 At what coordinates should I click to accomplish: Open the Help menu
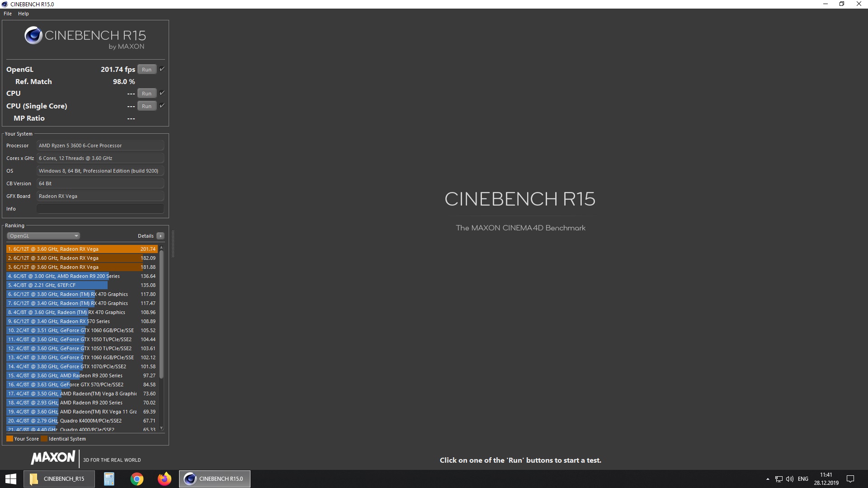point(24,14)
